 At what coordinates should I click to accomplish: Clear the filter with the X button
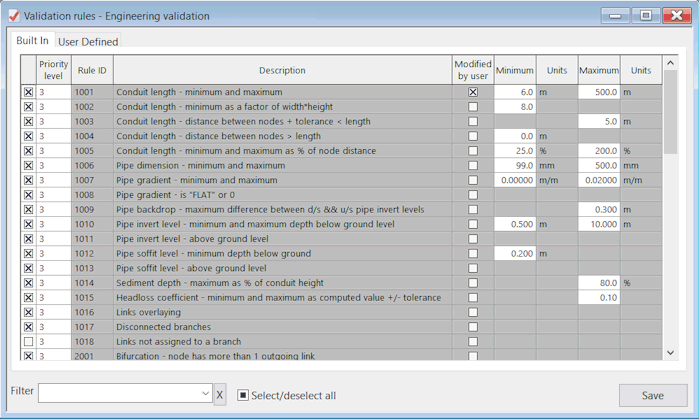pyautogui.click(x=220, y=395)
